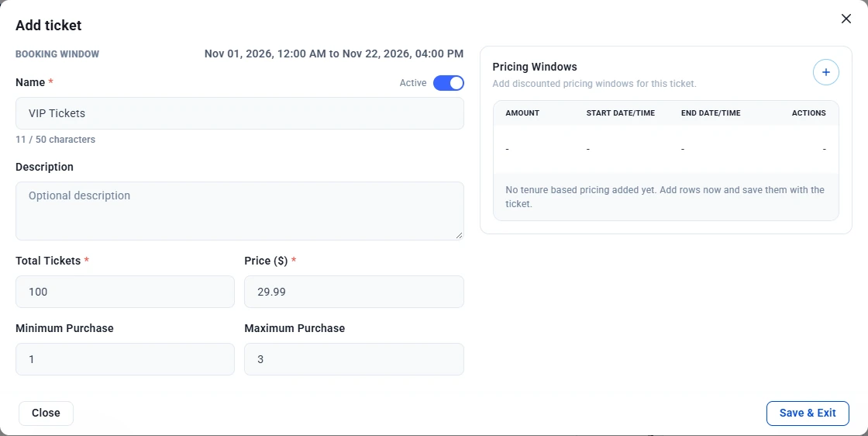Add a new pricing window row

[825, 72]
